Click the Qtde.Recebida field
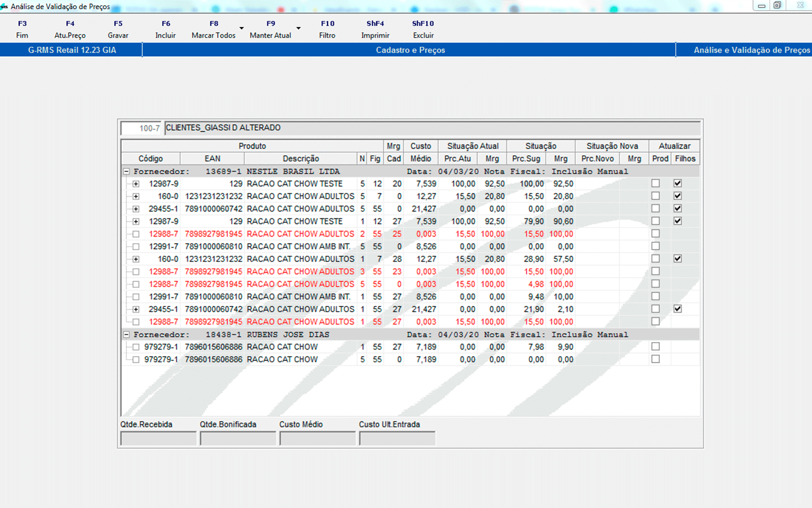812x508 pixels. coord(158,439)
